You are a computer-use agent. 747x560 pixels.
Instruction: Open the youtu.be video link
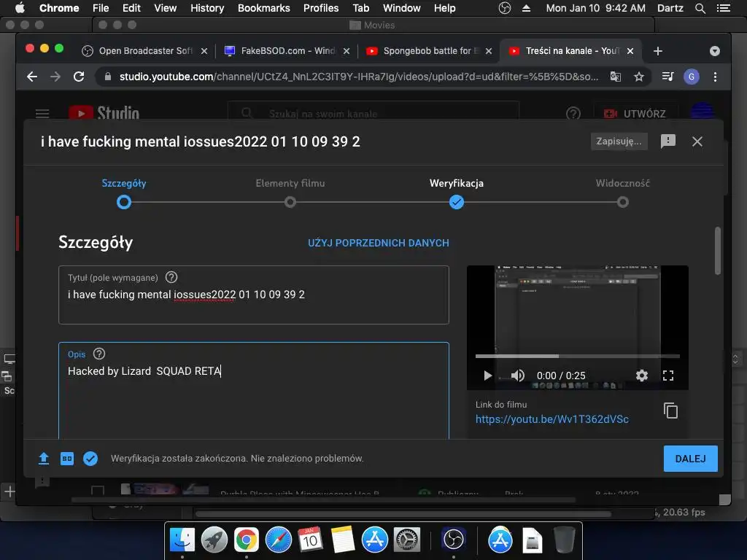coord(551,419)
